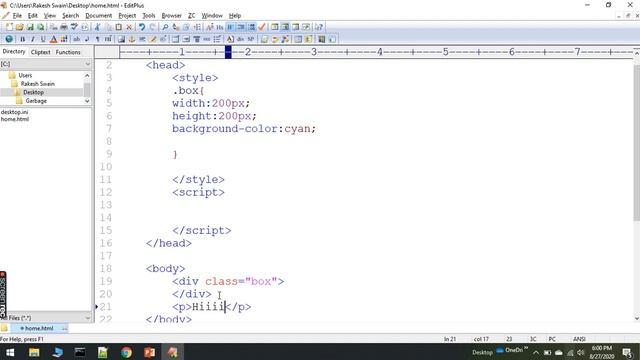This screenshot has width=640, height=360.
Task: Select the Rakesh Swain folder
Action: coord(38,84)
